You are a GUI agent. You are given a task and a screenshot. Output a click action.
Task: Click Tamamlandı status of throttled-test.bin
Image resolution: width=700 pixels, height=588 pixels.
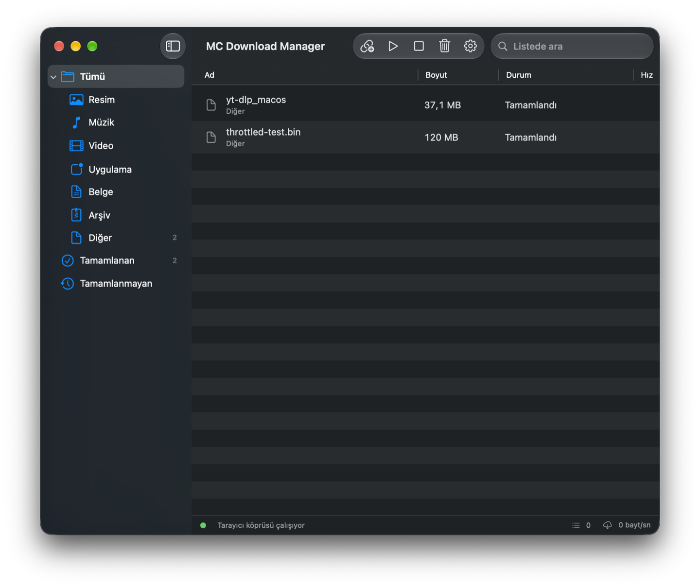click(x=531, y=138)
